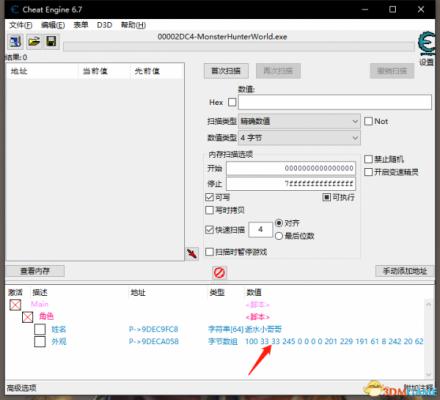Click red arrow add-to-address-list icon

[192, 254]
